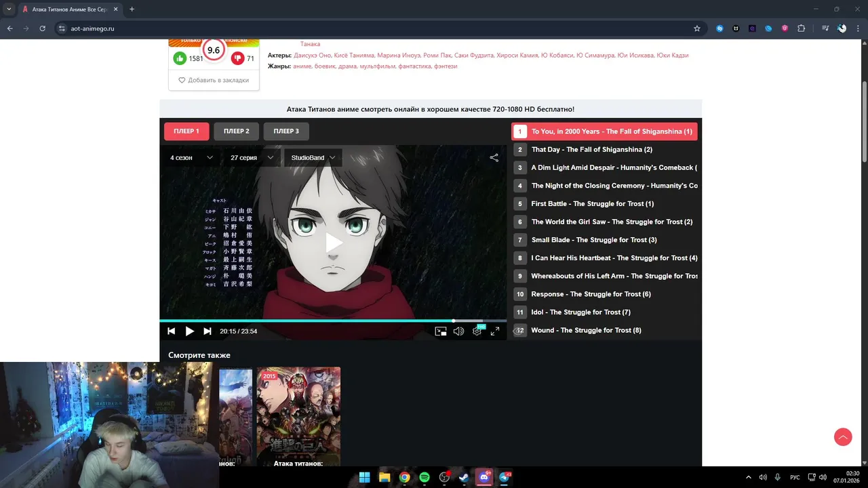Select episode 8 'I Can Hear His Heartbeat'
Viewport: 868px width, 488px height.
(x=604, y=258)
